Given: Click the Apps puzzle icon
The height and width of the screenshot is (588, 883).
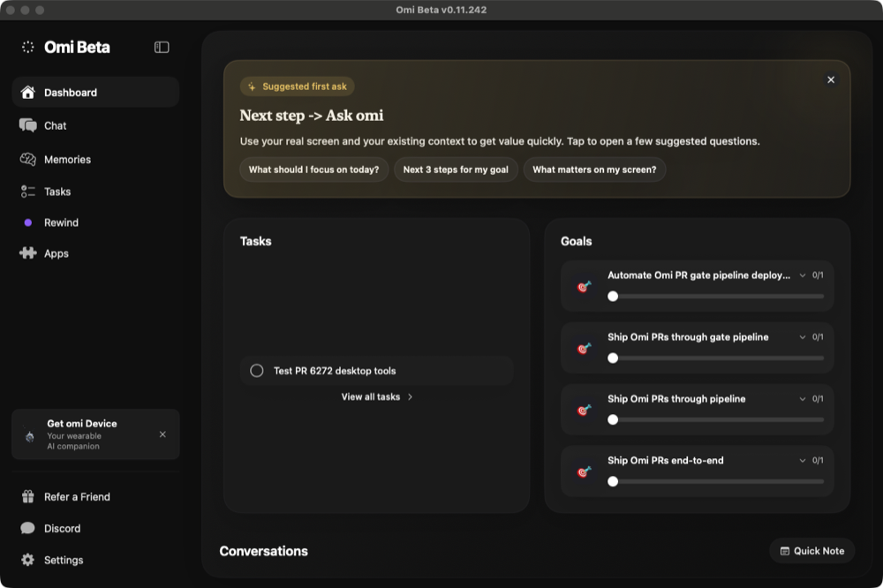Looking at the screenshot, I should click(x=27, y=253).
